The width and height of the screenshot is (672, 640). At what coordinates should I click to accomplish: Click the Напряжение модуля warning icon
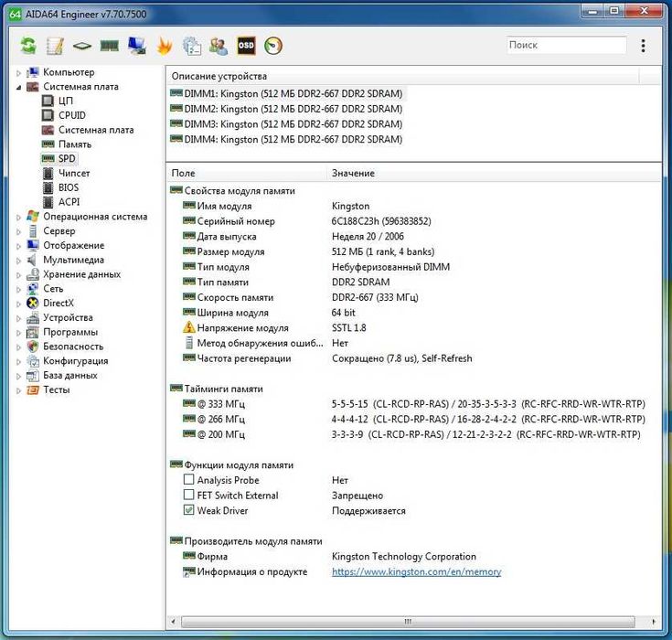point(189,327)
